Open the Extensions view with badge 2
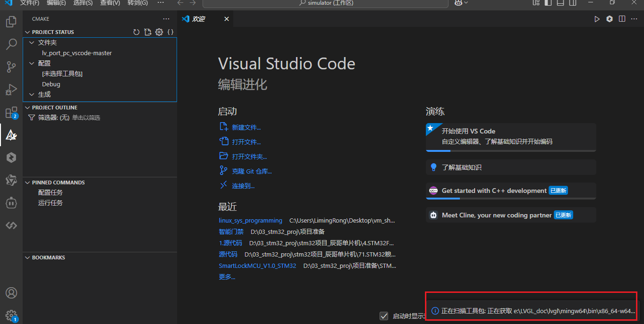 pyautogui.click(x=11, y=113)
